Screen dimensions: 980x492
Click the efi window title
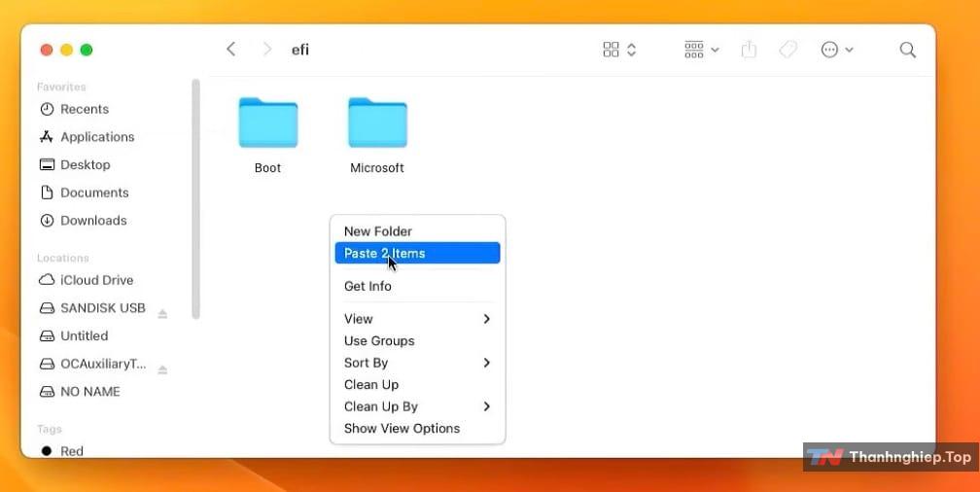point(300,50)
